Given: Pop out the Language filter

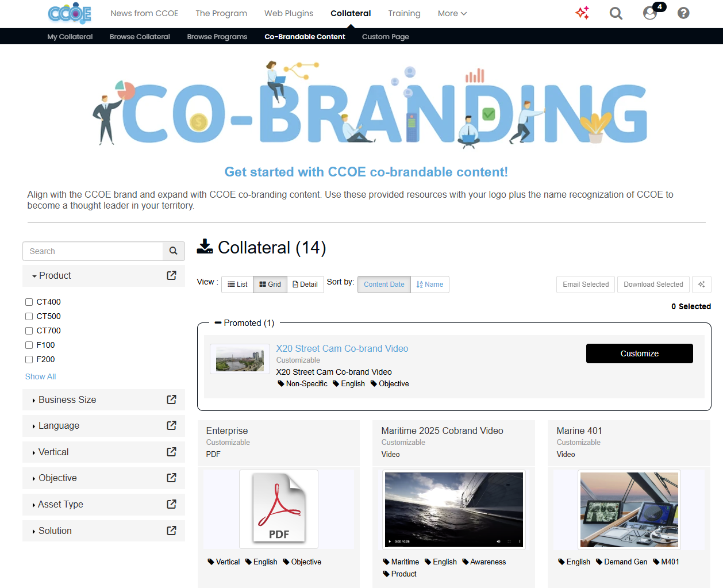Looking at the screenshot, I should (x=171, y=425).
